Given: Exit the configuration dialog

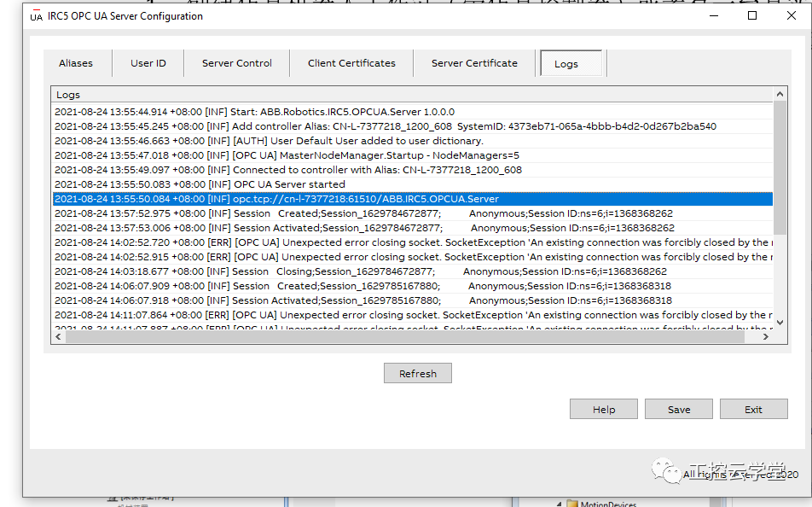Looking at the screenshot, I should click(x=753, y=409).
